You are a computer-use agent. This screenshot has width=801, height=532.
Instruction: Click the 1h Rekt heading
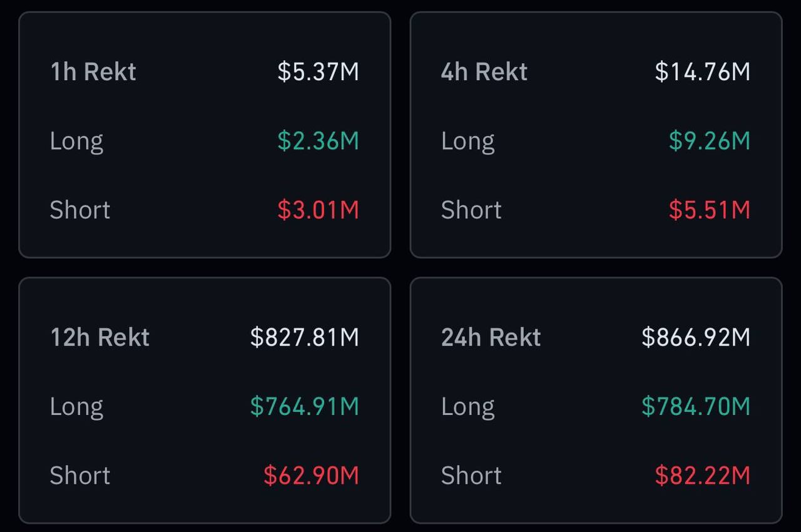pyautogui.click(x=93, y=72)
